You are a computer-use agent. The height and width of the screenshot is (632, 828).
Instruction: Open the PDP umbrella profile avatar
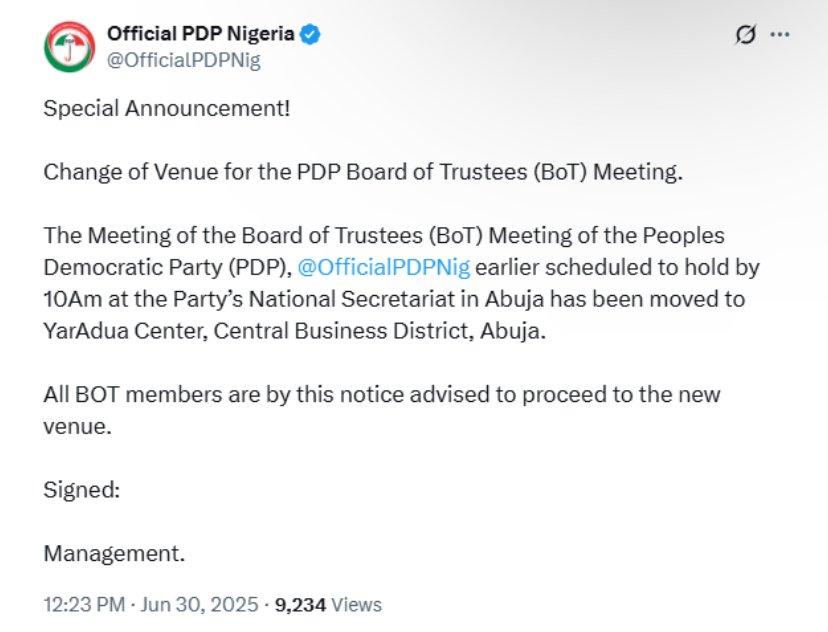(68, 46)
